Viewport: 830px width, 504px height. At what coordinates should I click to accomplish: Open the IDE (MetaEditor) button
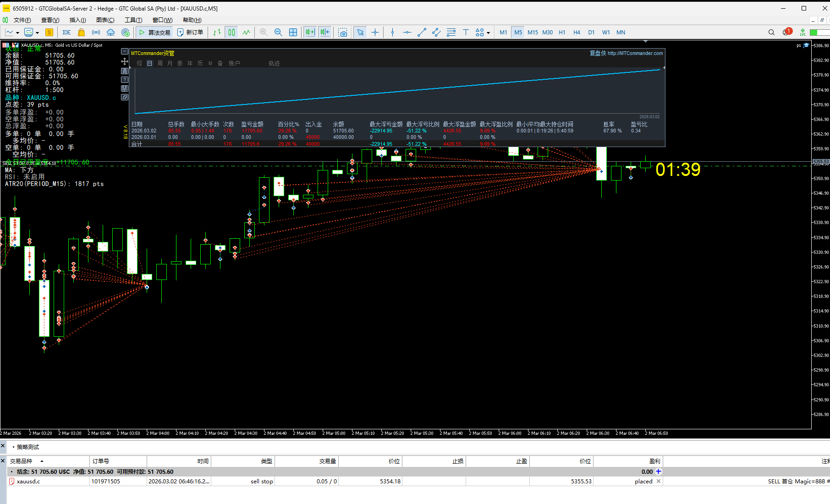66,32
